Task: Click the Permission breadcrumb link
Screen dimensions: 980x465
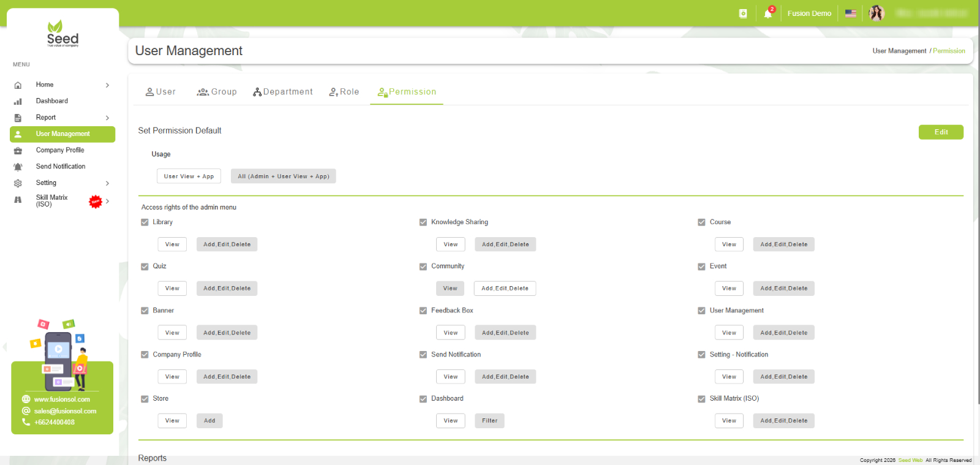Action: click(x=949, y=51)
